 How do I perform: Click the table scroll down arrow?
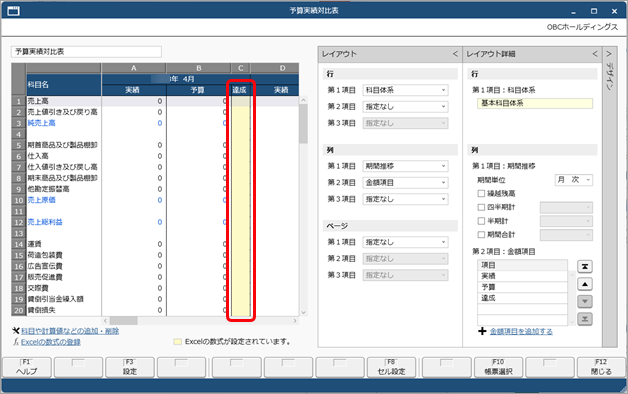pyautogui.click(x=303, y=313)
